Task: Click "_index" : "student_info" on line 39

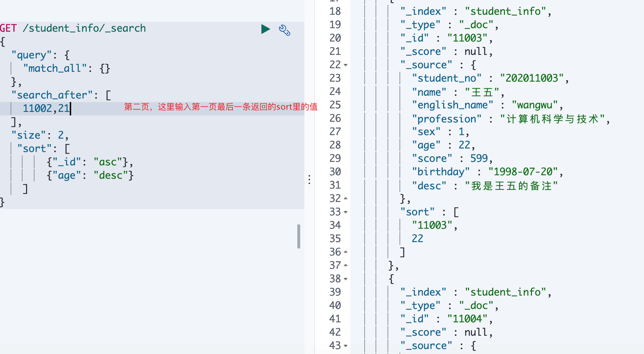Action: (x=476, y=292)
